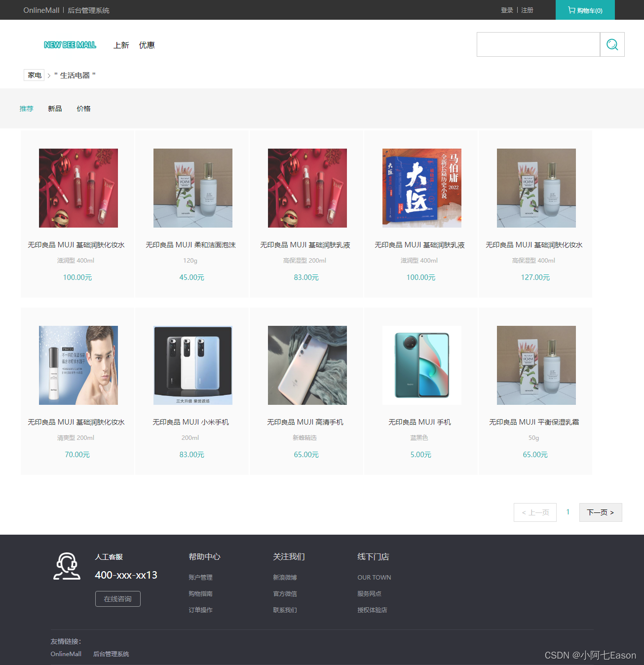Click the 70.00元 price
The width and height of the screenshot is (644, 665).
77,455
